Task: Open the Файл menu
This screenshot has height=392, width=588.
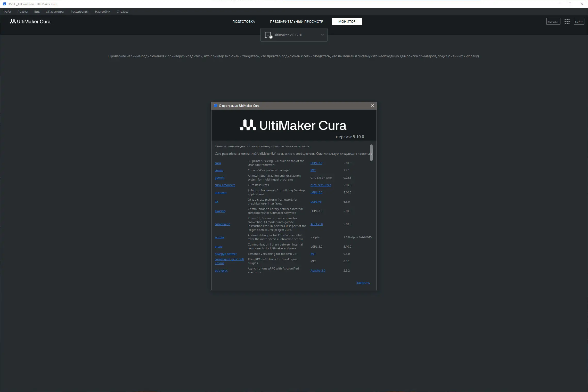Action: pyautogui.click(x=7, y=12)
